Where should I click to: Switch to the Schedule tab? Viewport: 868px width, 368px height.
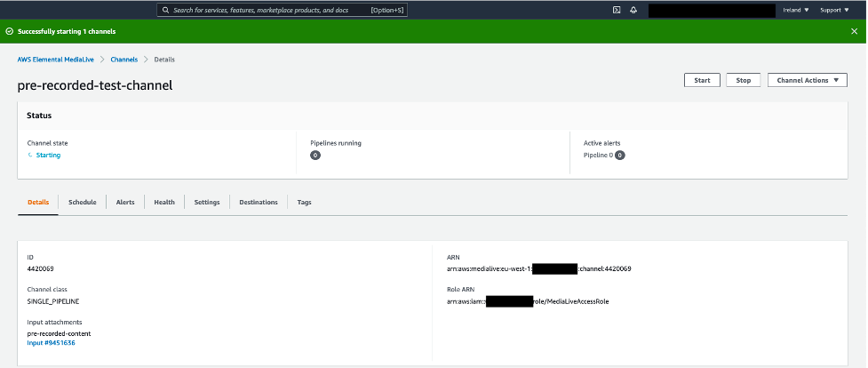click(x=83, y=203)
